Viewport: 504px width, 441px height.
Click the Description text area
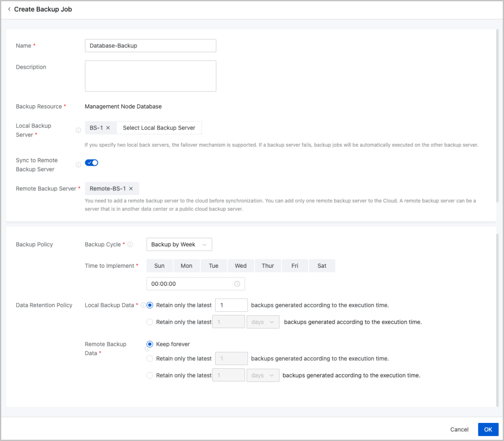150,76
